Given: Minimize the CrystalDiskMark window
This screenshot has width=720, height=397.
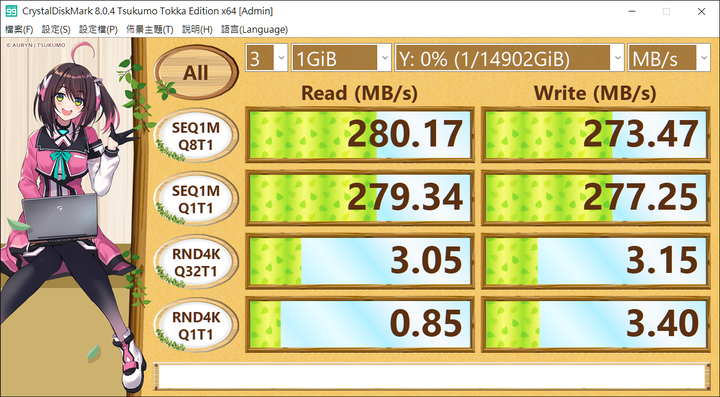Looking at the screenshot, I should 632,11.
